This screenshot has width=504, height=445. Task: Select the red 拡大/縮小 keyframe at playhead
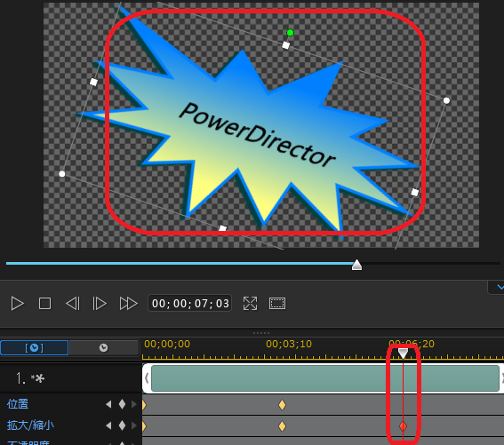[403, 426]
